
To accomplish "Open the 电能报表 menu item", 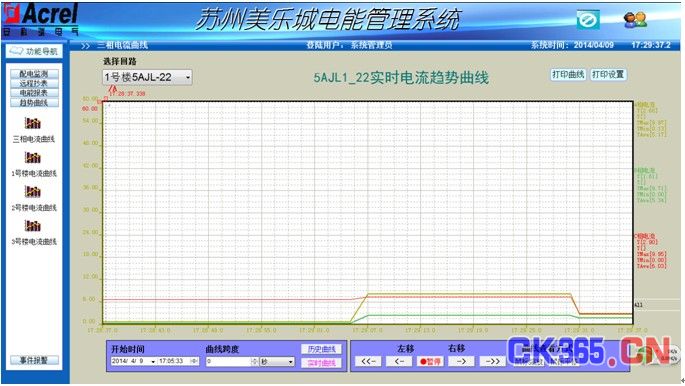I will [34, 93].
